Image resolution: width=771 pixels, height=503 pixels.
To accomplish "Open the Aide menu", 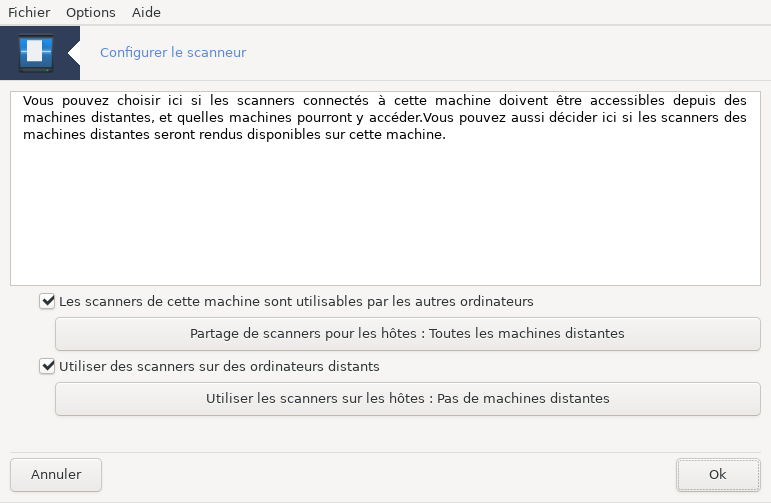I will [146, 13].
